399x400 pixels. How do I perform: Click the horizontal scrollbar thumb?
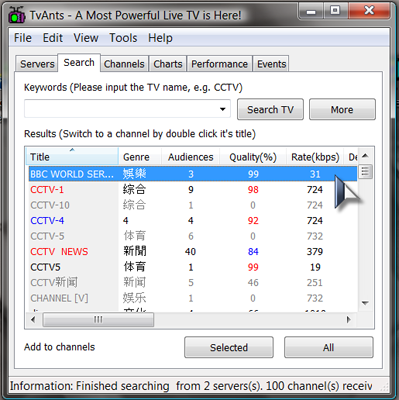tap(98, 320)
